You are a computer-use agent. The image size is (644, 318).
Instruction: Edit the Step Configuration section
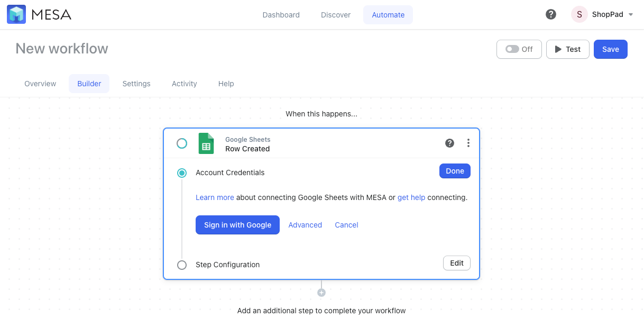pyautogui.click(x=456, y=263)
